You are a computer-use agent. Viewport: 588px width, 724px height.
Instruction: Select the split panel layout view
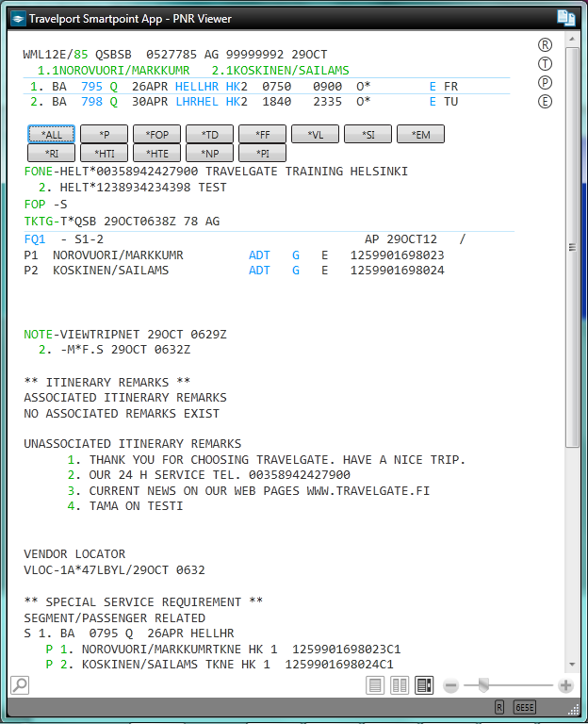tap(424, 685)
